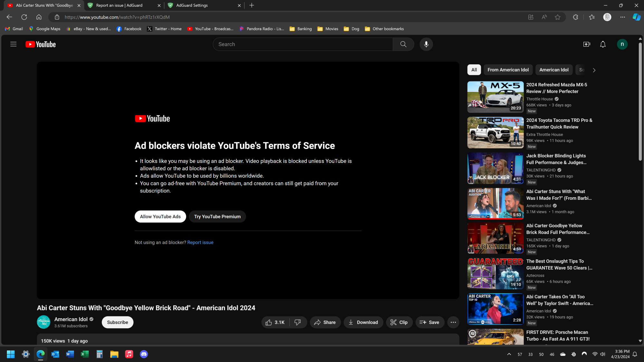Launch Discord from the taskbar
The width and height of the screenshot is (644, 362).
(x=144, y=354)
